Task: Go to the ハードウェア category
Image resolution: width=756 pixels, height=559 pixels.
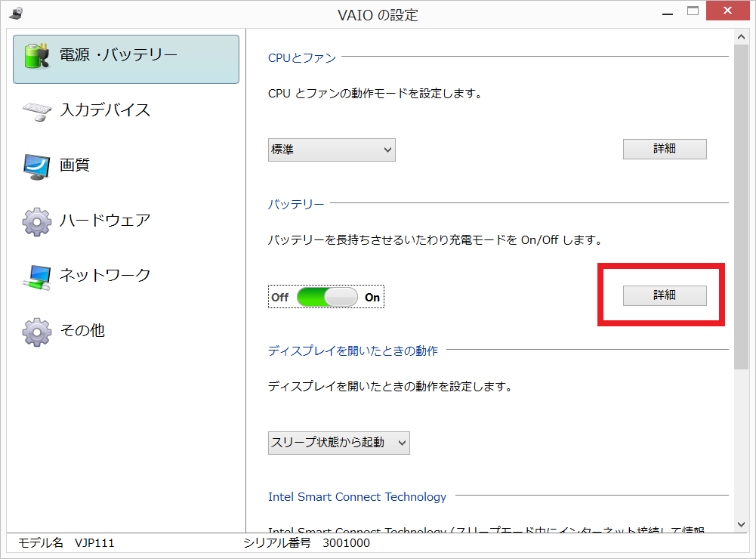Action: coord(126,221)
